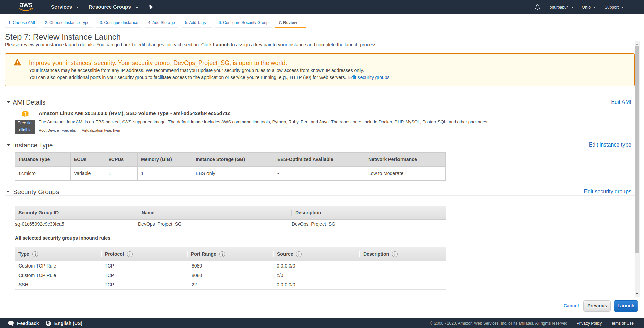Click the ::/0 source value
The height and width of the screenshot is (328, 644).
click(x=280, y=275)
